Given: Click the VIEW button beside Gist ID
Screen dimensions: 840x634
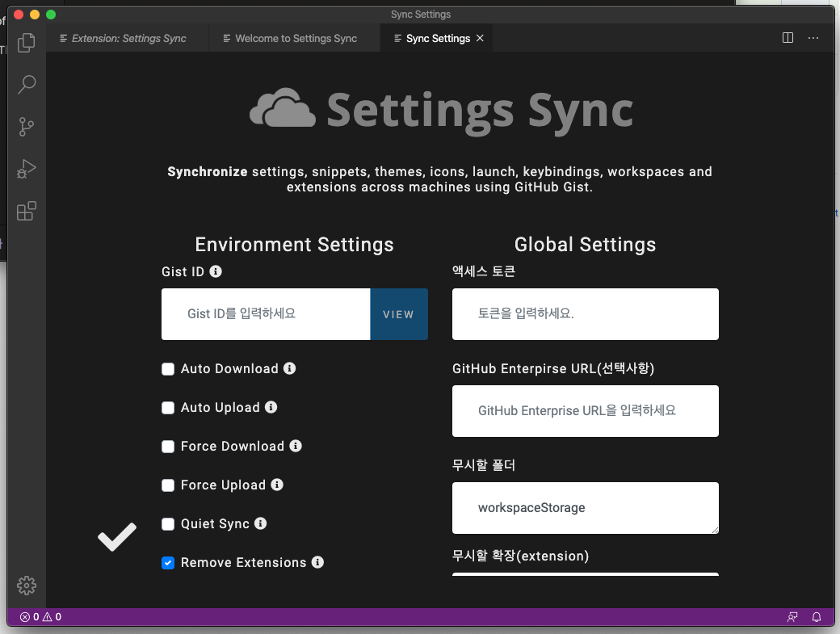Looking at the screenshot, I should [398, 314].
